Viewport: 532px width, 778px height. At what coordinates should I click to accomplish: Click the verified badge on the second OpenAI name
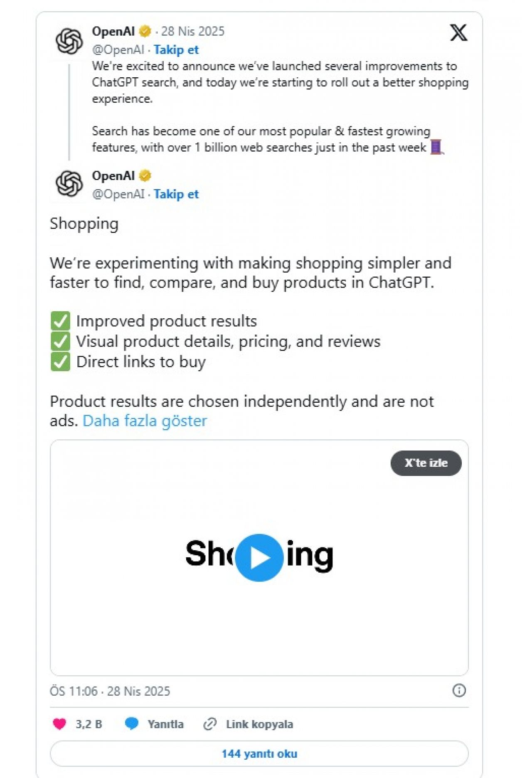click(145, 176)
